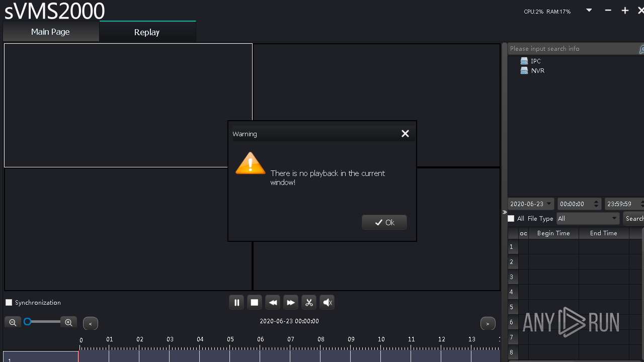
Task: Click the fast forward playback icon
Action: (291, 302)
